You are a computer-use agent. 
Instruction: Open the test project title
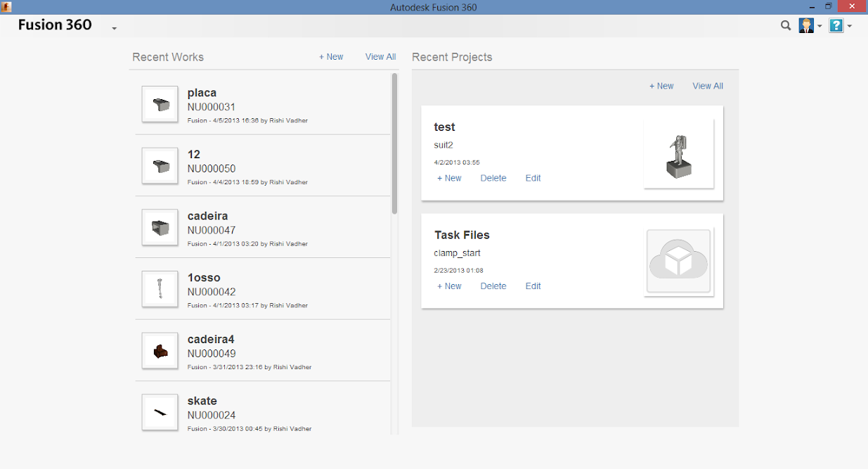445,127
